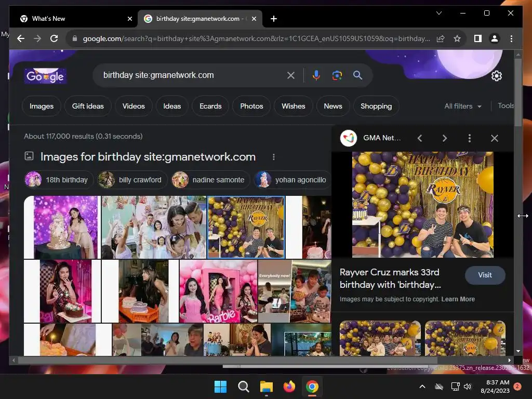Open Chrome three-dot menu
The width and height of the screenshot is (532, 399).
511,38
